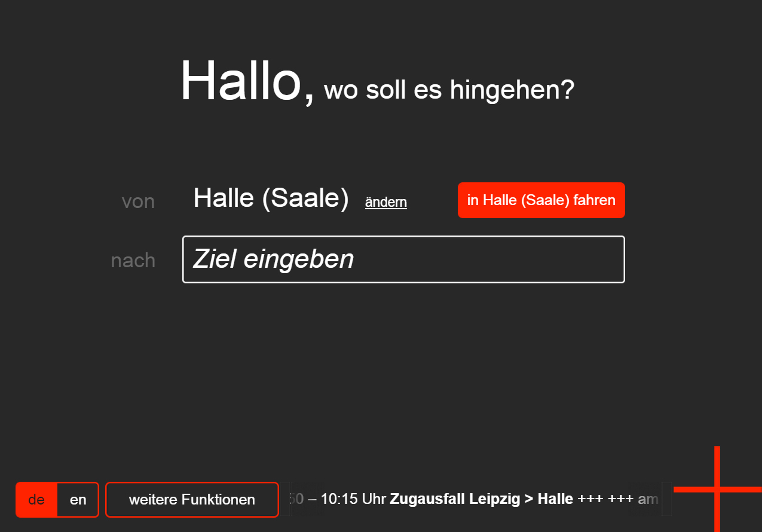This screenshot has height=532, width=762.
Task: Switch language to German (de)
Action: click(x=36, y=500)
